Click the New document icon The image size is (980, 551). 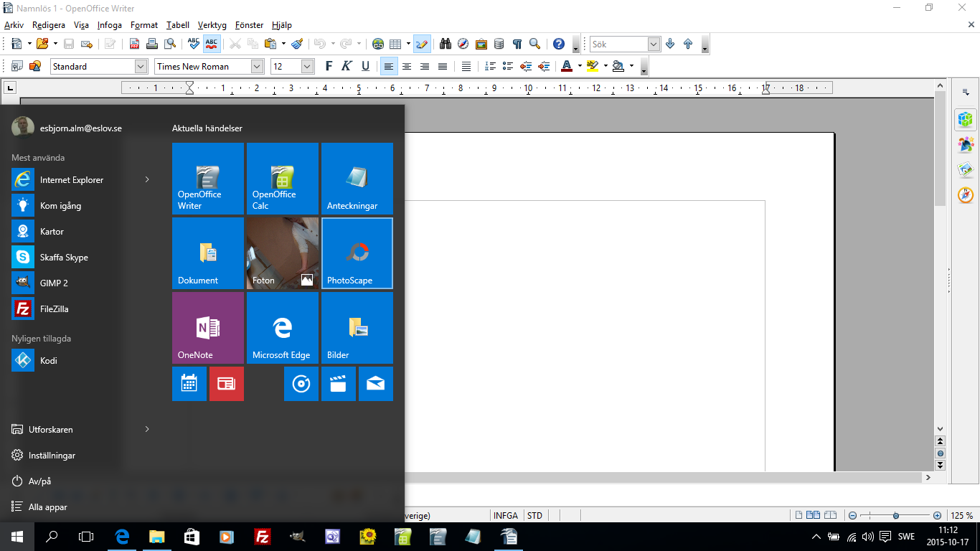pyautogui.click(x=17, y=44)
